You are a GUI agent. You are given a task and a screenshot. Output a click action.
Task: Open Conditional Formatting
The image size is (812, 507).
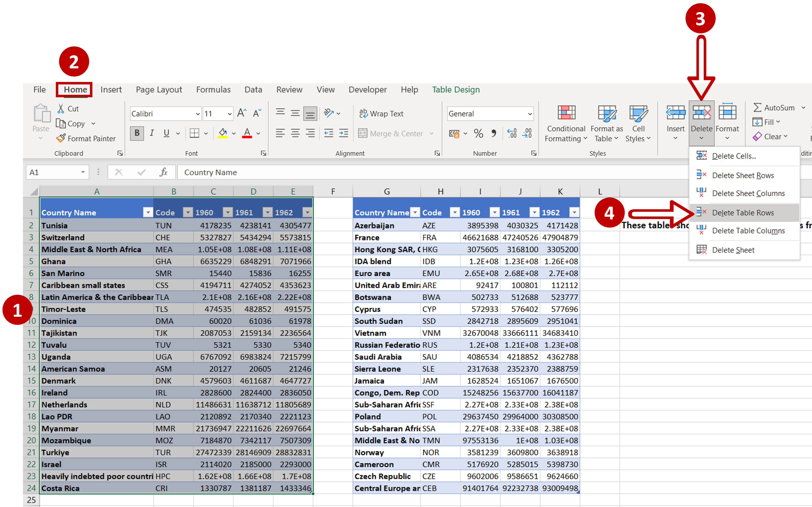point(566,124)
